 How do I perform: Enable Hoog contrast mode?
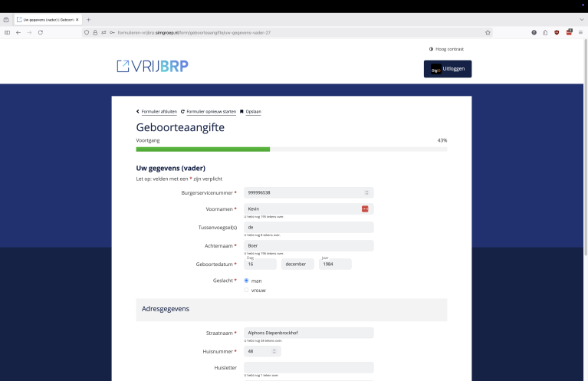[446, 49]
